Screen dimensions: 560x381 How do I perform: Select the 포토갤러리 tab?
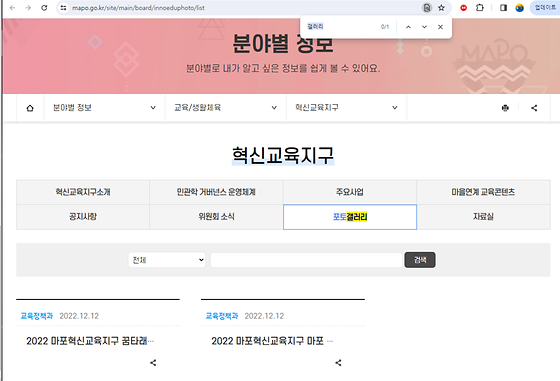(350, 217)
